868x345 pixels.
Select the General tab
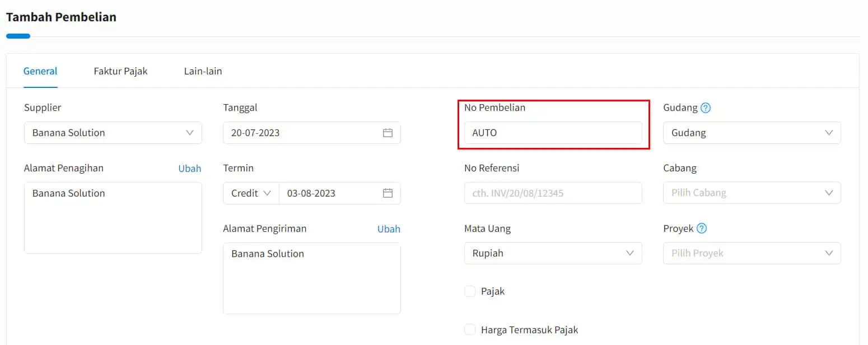click(40, 71)
